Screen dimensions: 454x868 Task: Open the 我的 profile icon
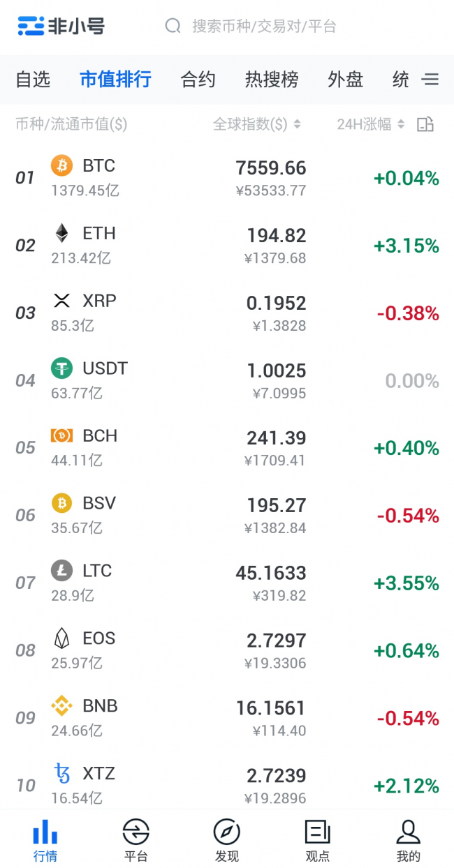[408, 832]
